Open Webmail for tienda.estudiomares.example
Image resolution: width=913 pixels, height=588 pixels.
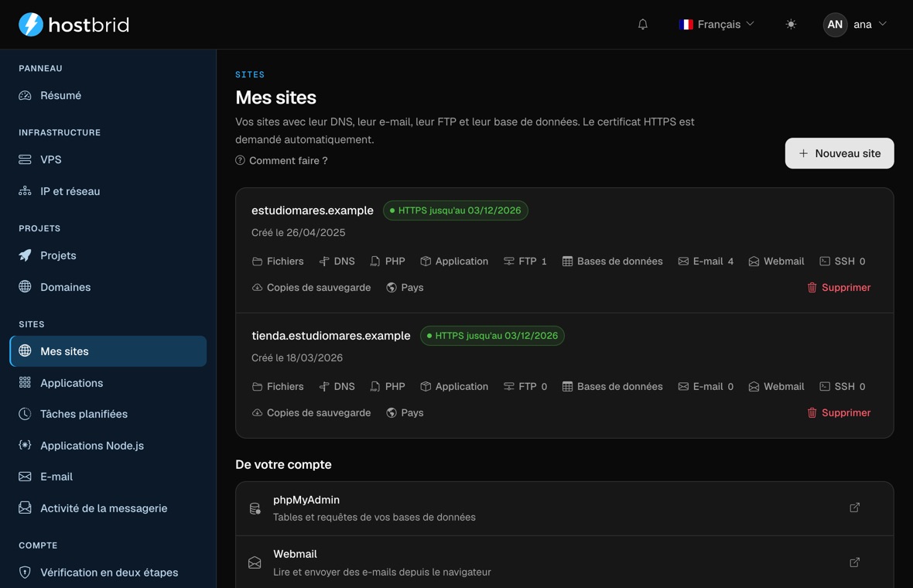tap(776, 387)
